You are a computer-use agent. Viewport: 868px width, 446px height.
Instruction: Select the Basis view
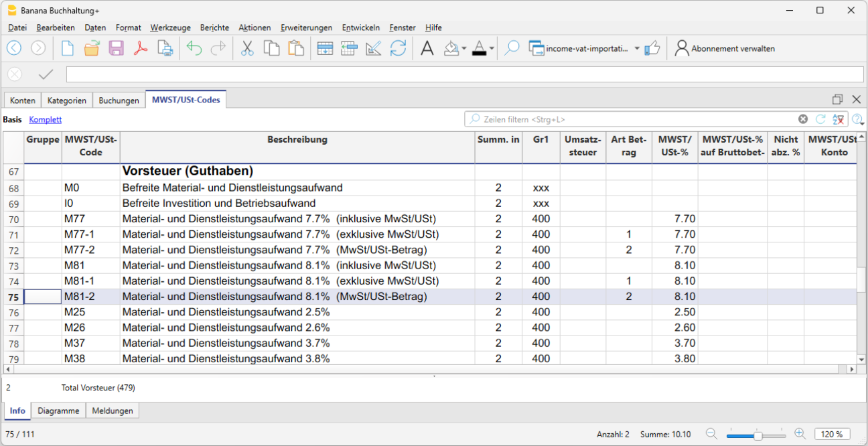(12, 119)
